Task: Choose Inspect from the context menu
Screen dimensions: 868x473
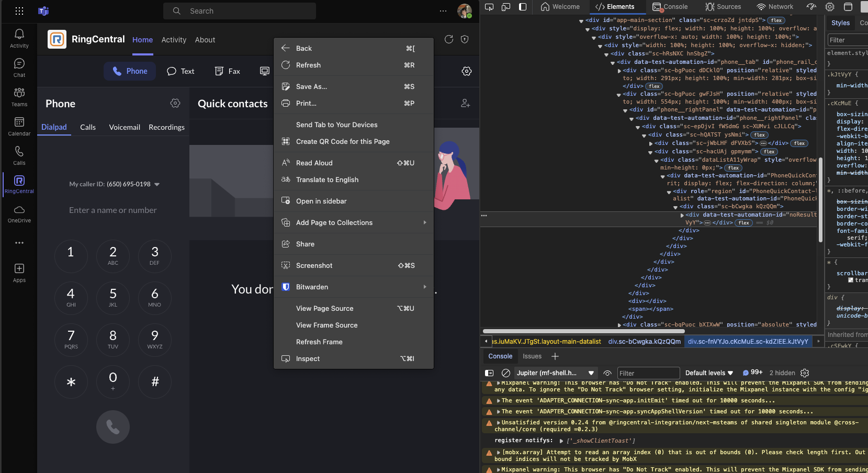Action: [x=308, y=359]
